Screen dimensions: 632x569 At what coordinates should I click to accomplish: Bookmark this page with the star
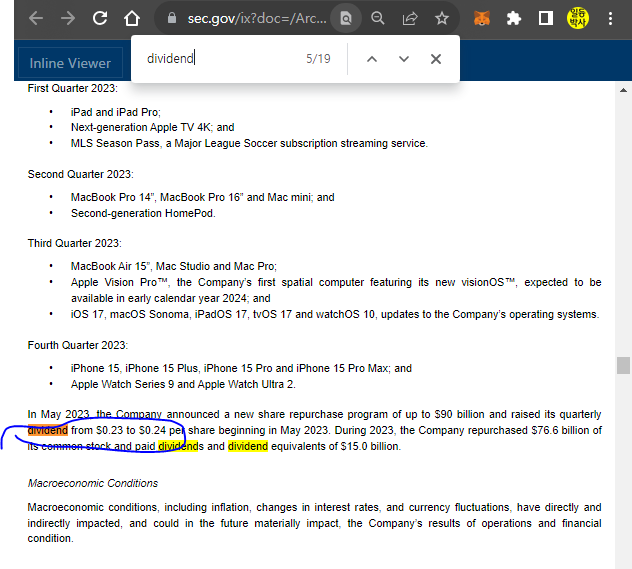pos(442,18)
